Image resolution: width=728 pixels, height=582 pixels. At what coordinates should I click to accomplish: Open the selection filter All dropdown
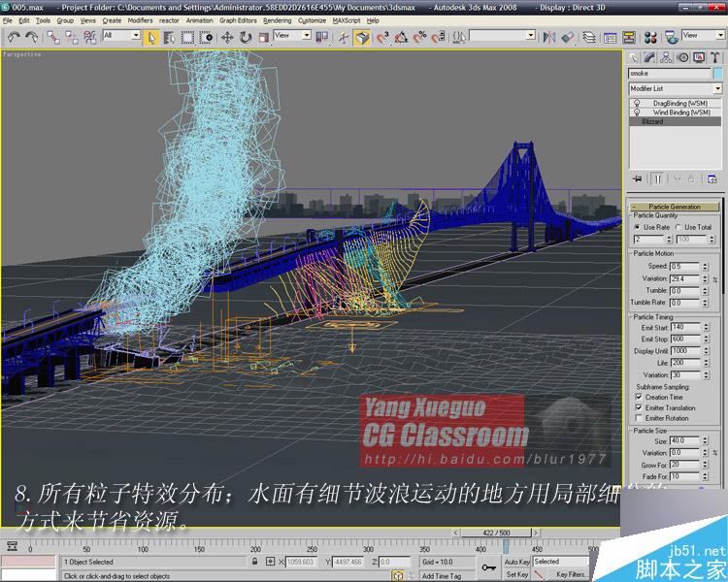[x=121, y=35]
